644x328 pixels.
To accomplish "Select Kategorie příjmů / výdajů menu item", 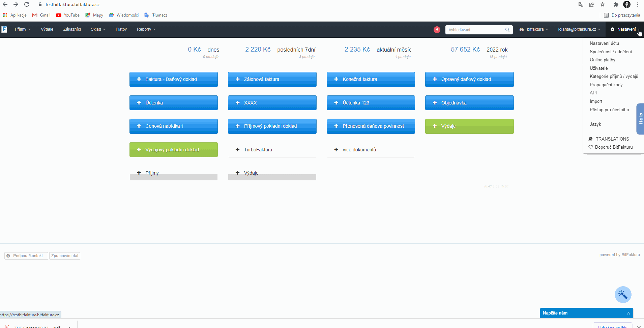I will click(614, 77).
